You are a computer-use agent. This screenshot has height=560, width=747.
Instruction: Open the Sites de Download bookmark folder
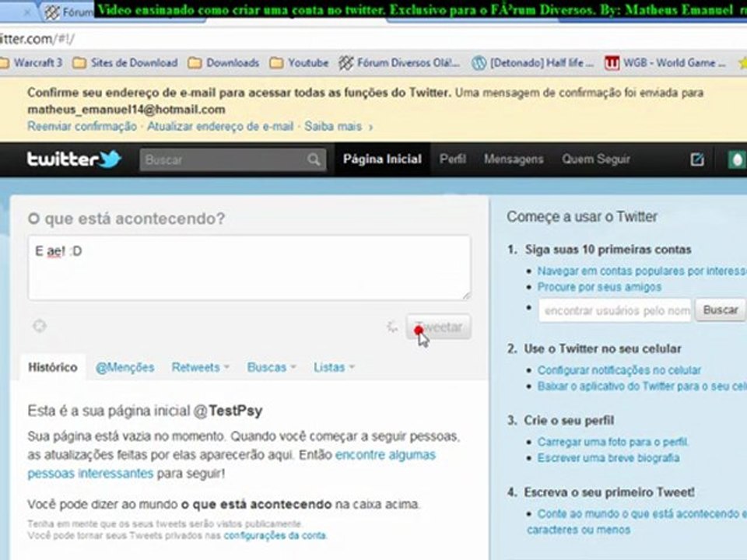point(124,63)
